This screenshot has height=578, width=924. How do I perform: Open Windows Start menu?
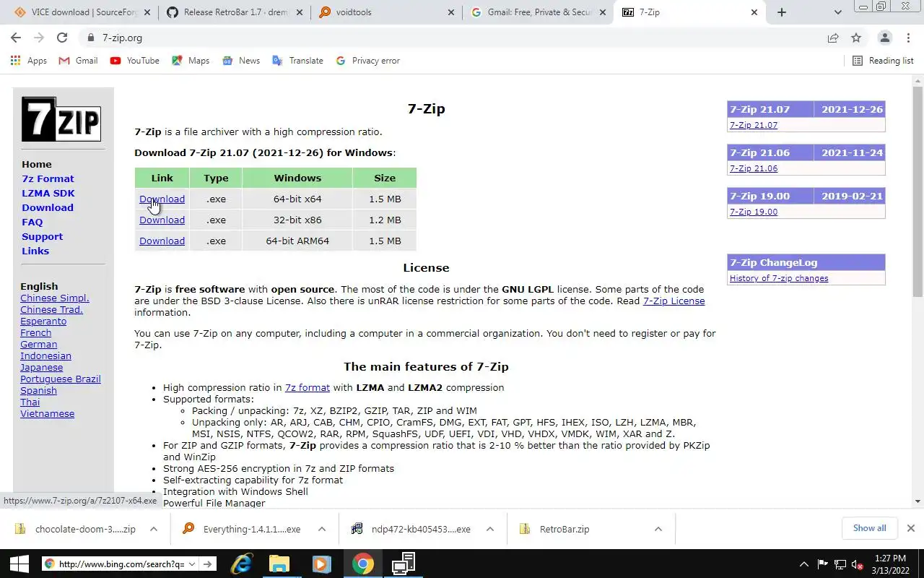[x=19, y=564]
